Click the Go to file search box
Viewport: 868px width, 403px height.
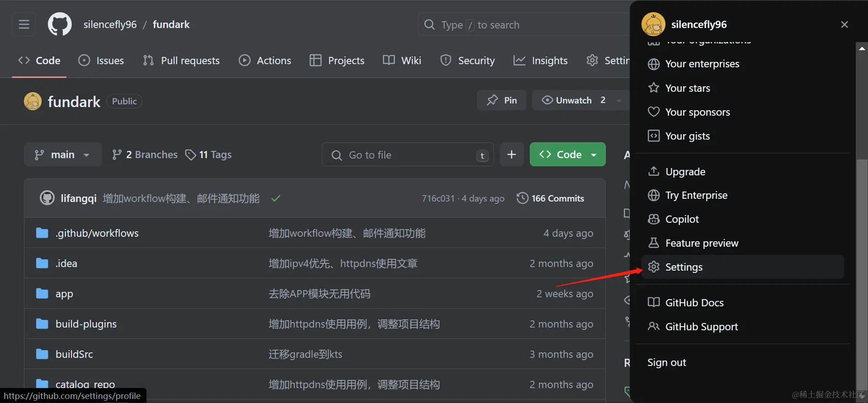click(x=408, y=155)
